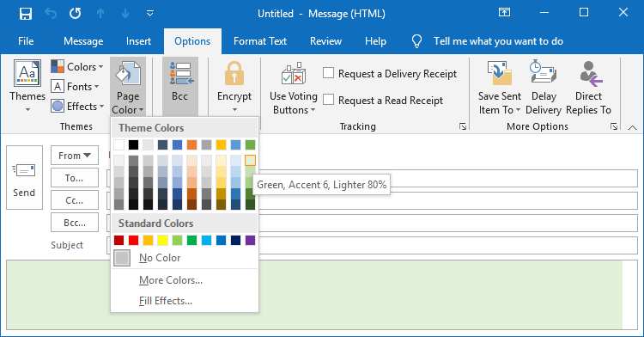Click the Tell me lightbulb icon
644x337 pixels.
click(416, 41)
